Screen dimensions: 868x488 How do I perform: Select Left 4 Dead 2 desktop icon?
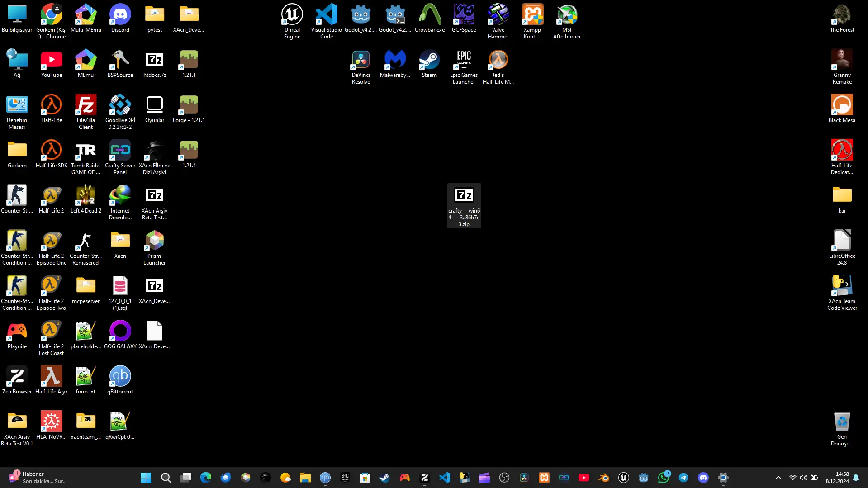85,199
